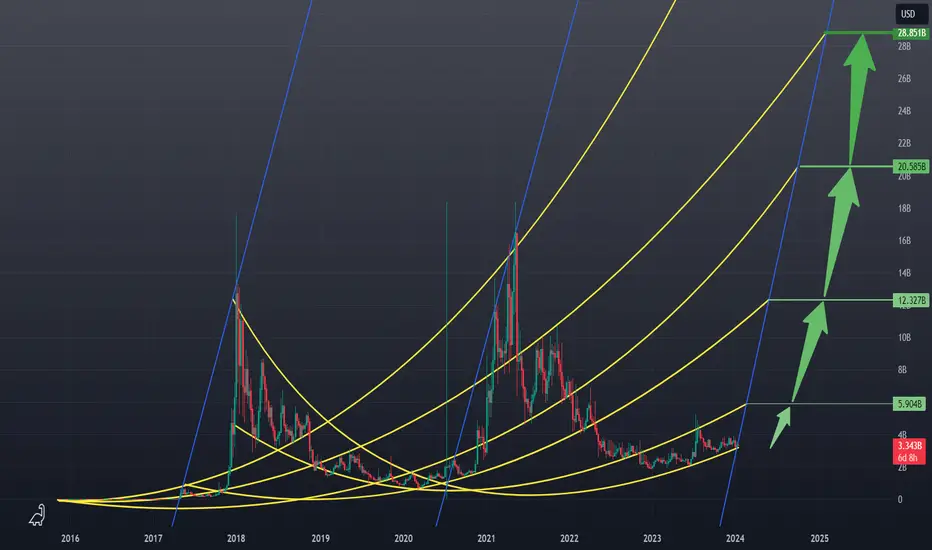
Task: Select the 20.585B green price label
Action: [911, 166]
